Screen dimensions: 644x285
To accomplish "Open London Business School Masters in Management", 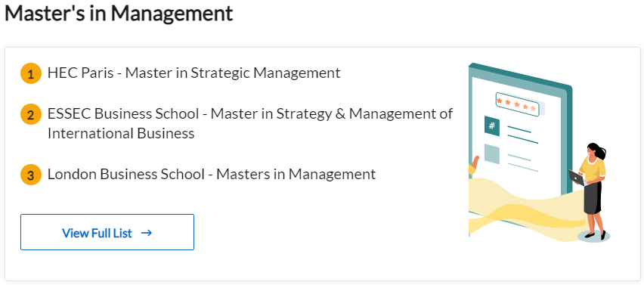I will [x=212, y=174].
